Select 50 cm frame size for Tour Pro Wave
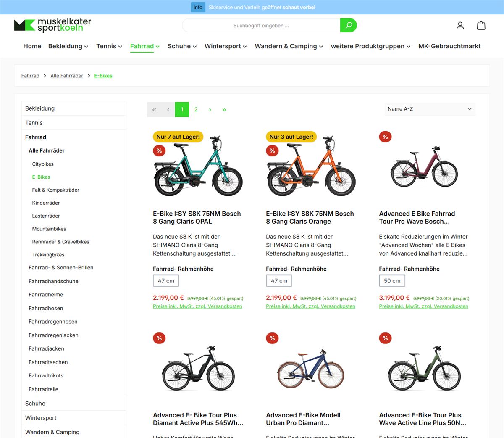 pos(392,281)
